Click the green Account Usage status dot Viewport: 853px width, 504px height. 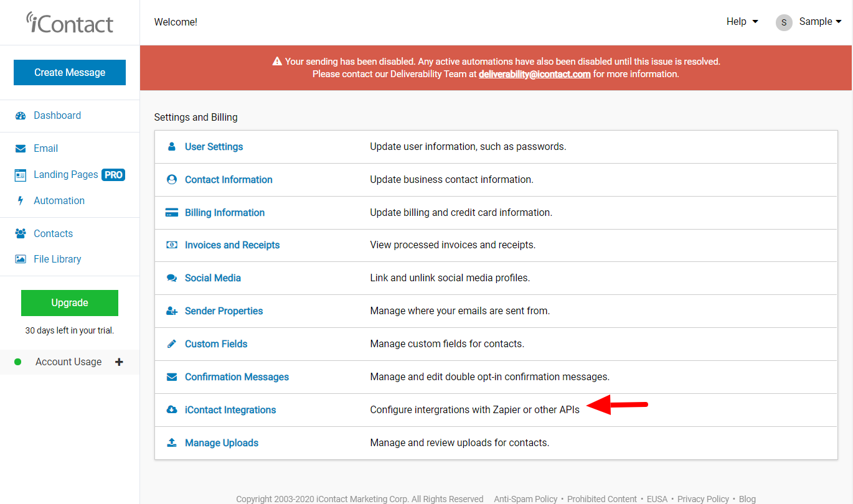(x=18, y=362)
